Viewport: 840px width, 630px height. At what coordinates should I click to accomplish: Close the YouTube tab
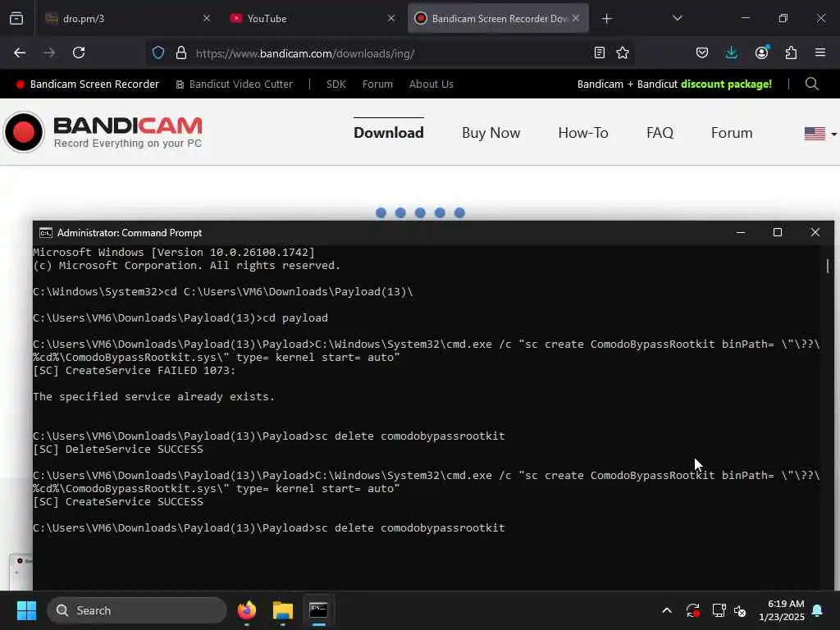[x=391, y=19]
